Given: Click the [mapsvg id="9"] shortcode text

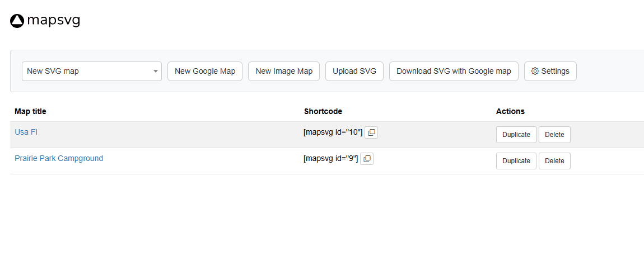Looking at the screenshot, I should click(x=330, y=159).
